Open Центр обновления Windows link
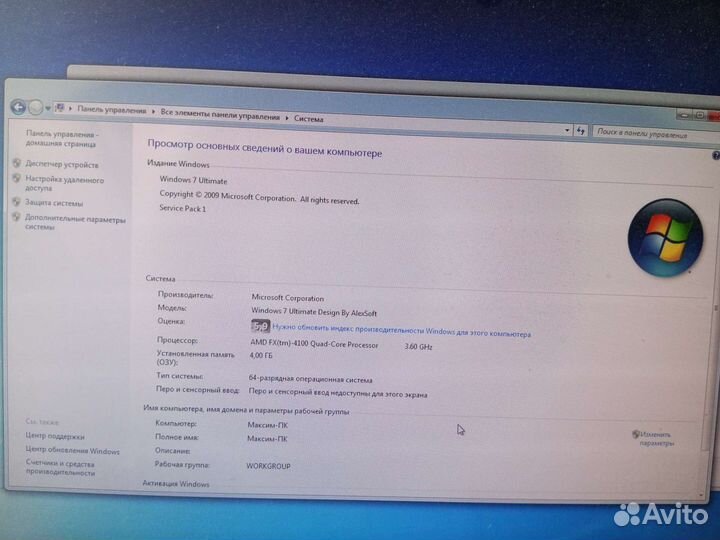 click(x=72, y=451)
